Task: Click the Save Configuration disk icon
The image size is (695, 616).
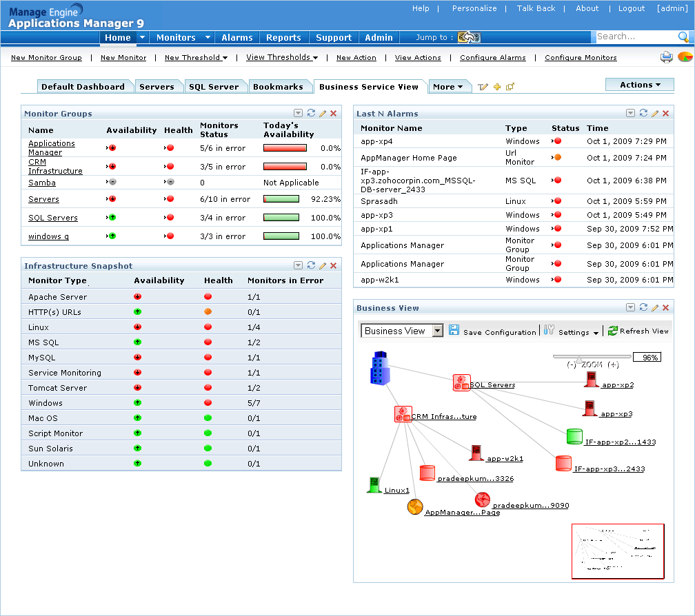Action: pos(454,331)
